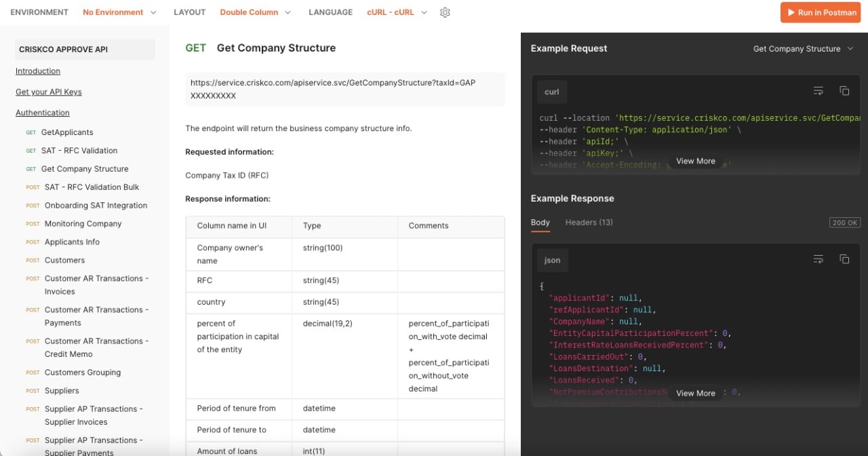The image size is (868, 456).
Task: Open Supplier AP Transactions - Supplier Invoices
Action: 94,415
